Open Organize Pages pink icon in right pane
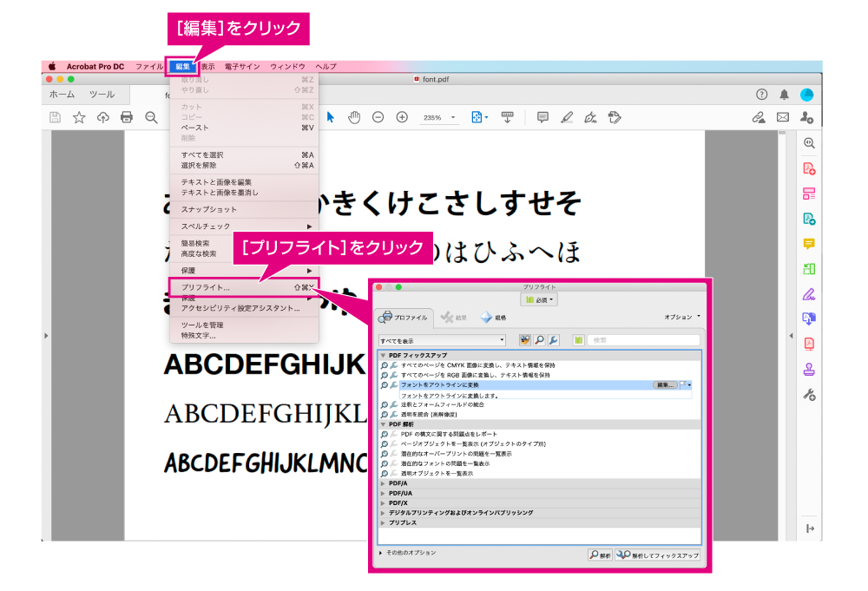The width and height of the screenshot is (868, 591). click(809, 194)
